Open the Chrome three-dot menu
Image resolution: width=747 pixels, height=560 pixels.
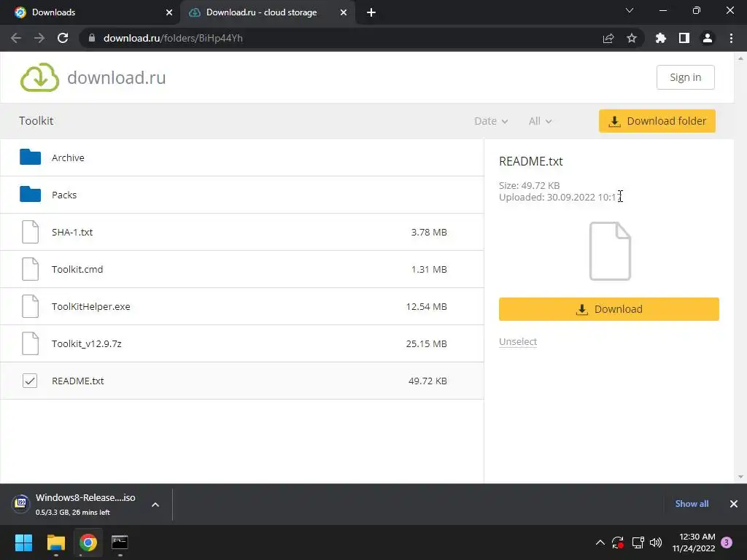(731, 38)
